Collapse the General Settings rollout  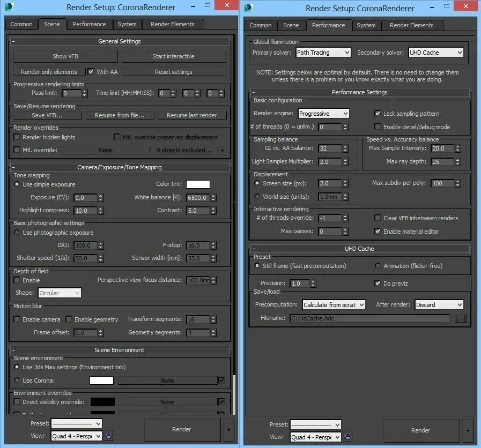click(x=13, y=41)
